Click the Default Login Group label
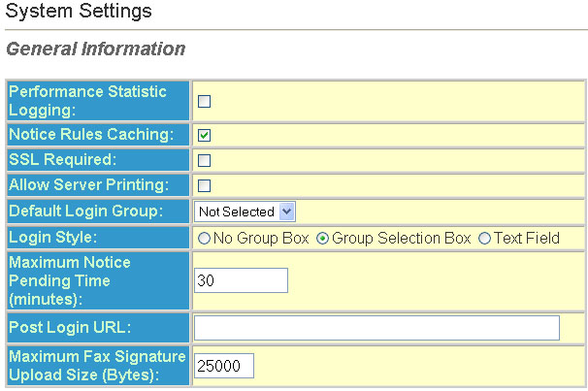The height and width of the screenshot is (391, 588). coord(86,212)
